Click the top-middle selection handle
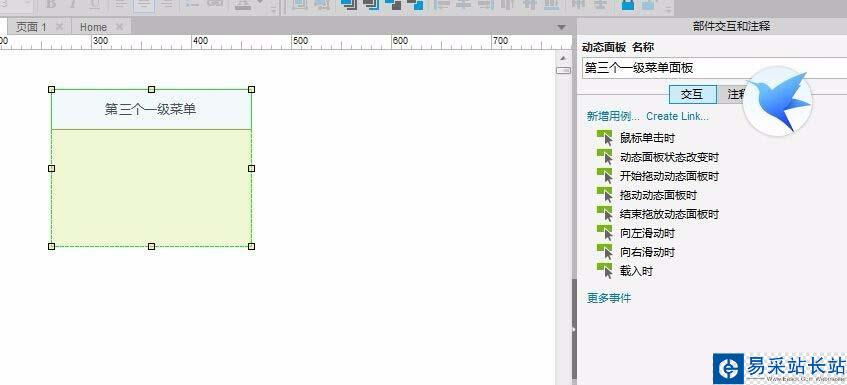Image resolution: width=847 pixels, height=385 pixels. click(x=151, y=90)
